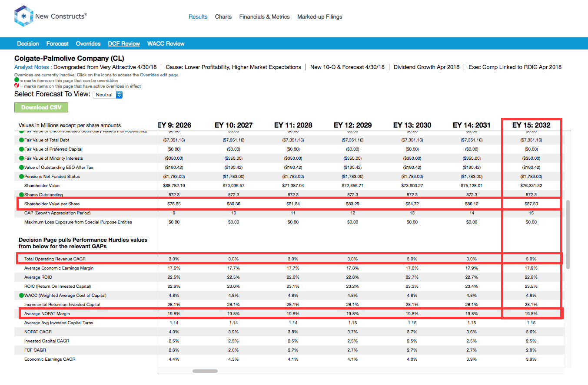Click the horizontal table scrollbar thumb

(205, 371)
